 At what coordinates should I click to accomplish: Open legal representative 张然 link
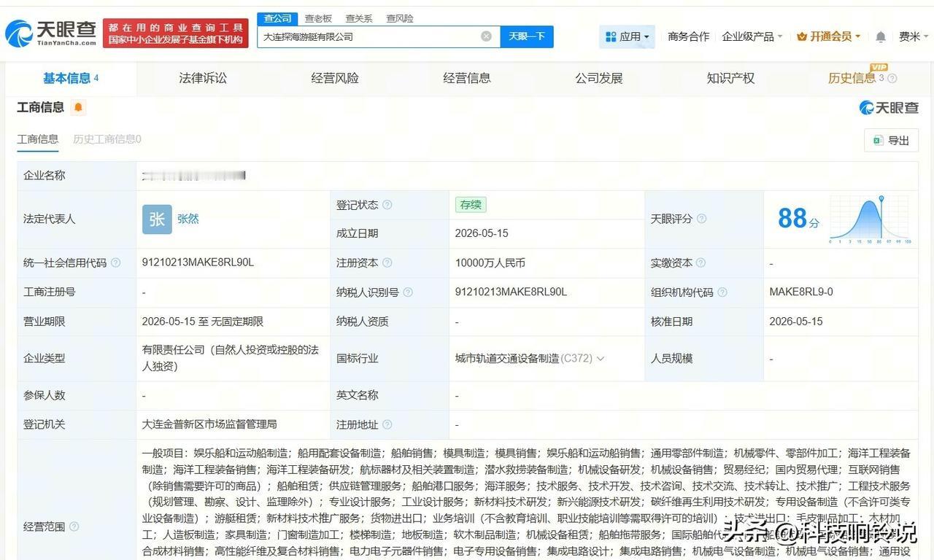tap(188, 219)
